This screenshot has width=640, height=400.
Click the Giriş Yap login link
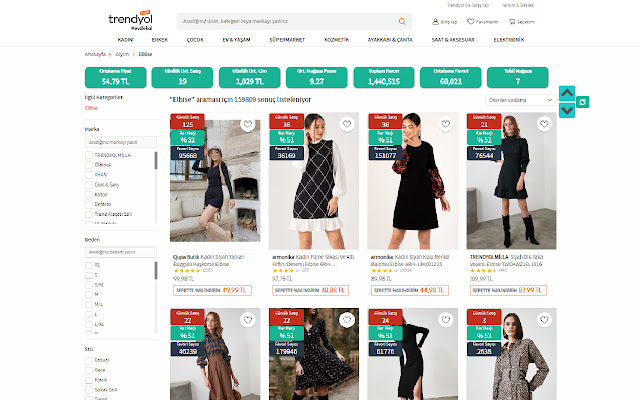coord(437,20)
